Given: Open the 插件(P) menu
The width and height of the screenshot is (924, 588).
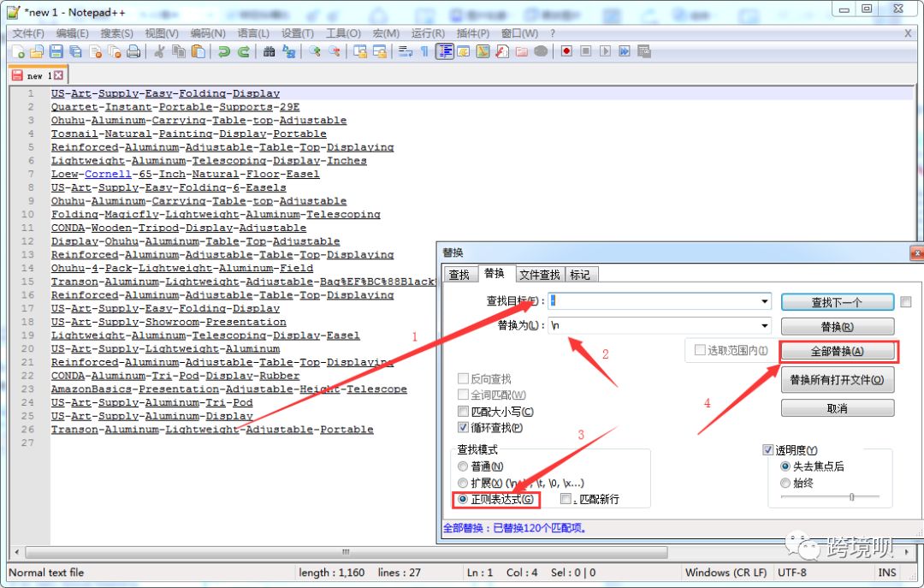Looking at the screenshot, I should [473, 33].
